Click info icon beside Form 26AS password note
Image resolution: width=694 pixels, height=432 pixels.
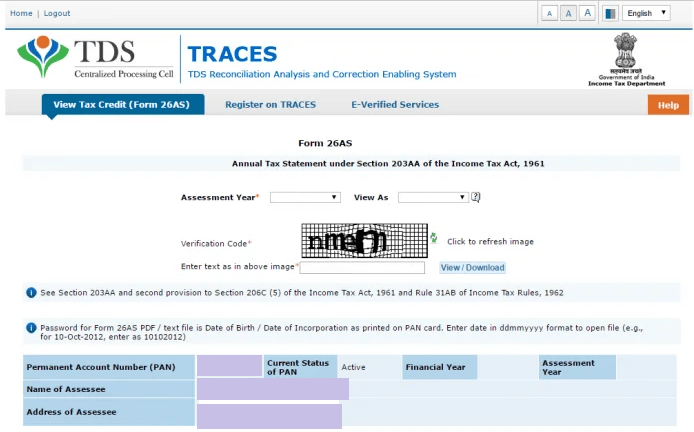point(32,327)
